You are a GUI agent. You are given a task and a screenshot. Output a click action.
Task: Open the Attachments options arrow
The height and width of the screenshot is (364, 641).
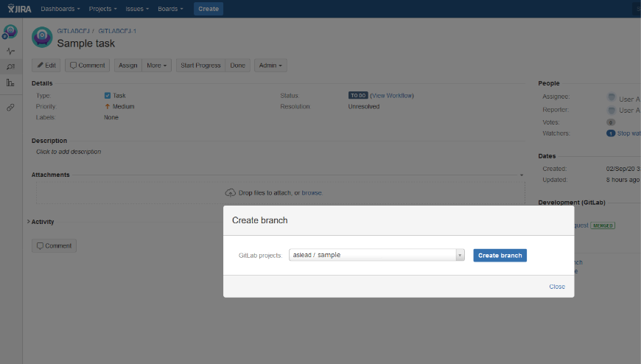point(522,175)
